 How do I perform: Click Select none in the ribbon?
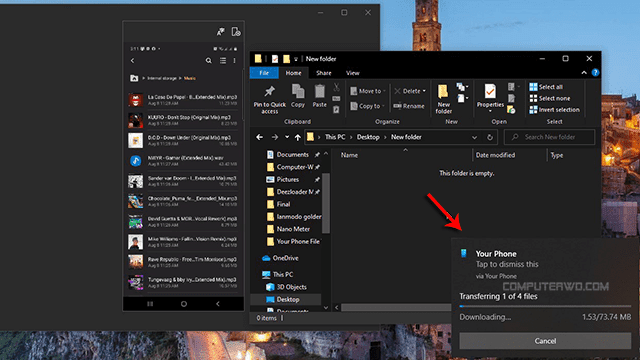[549, 98]
